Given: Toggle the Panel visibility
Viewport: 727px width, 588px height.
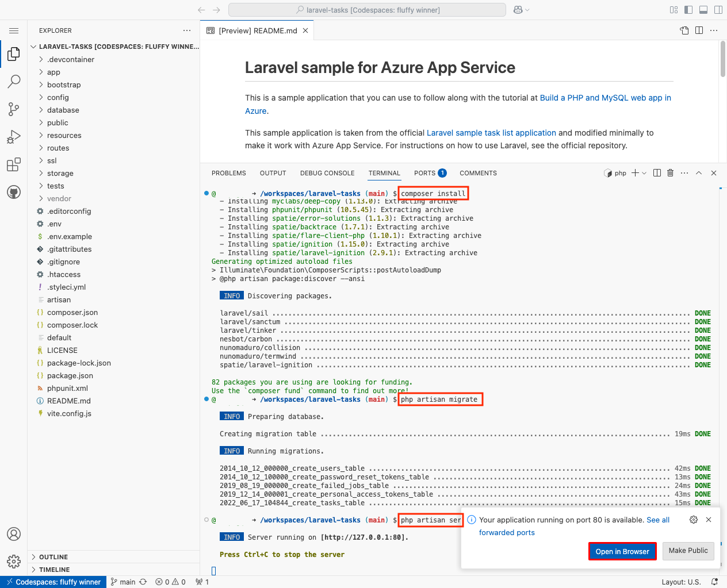Looking at the screenshot, I should point(703,10).
